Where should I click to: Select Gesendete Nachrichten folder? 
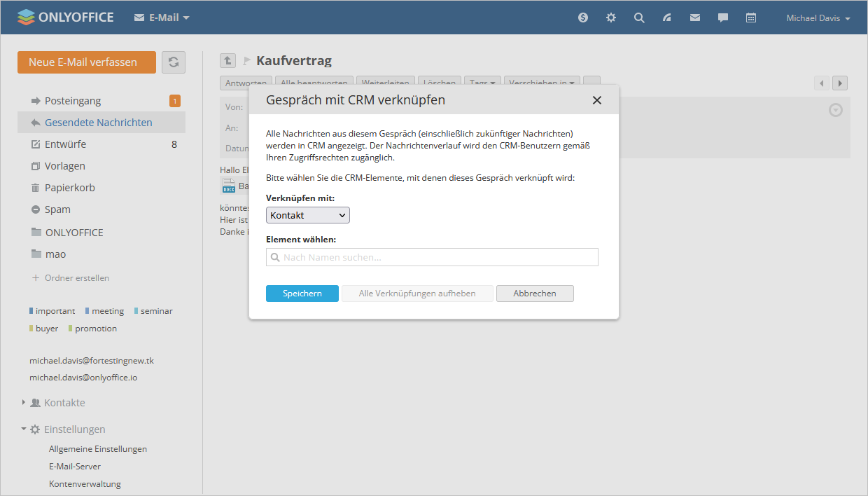(101, 122)
